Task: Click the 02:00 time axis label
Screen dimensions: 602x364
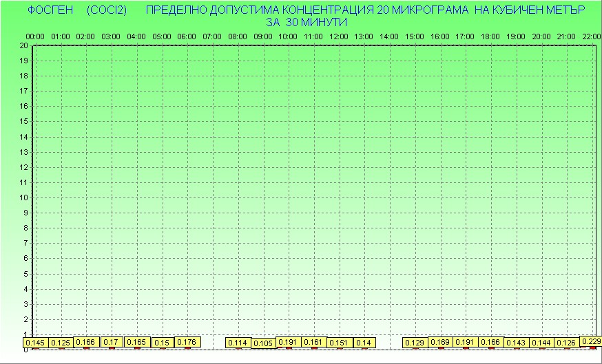Action: [85, 37]
